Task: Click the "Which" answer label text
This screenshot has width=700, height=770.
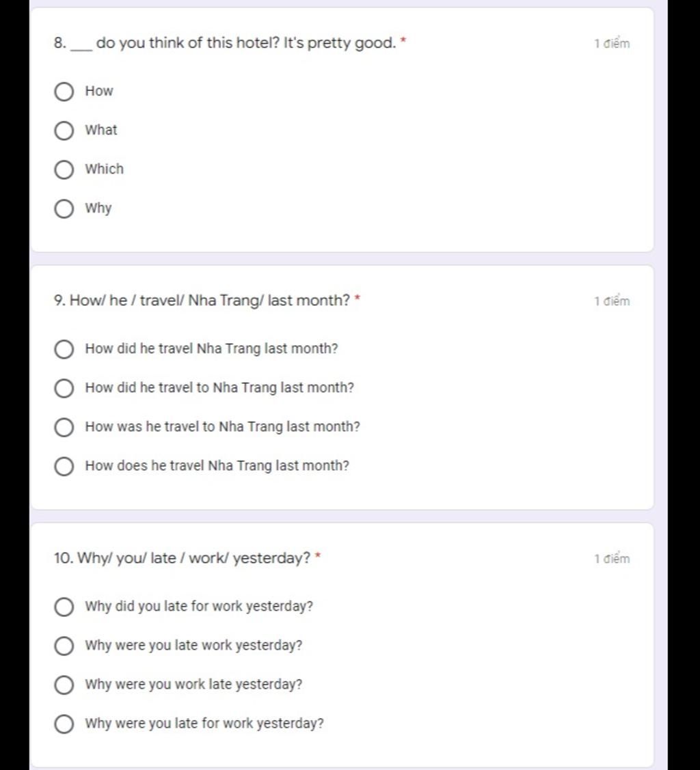Action: [x=104, y=169]
